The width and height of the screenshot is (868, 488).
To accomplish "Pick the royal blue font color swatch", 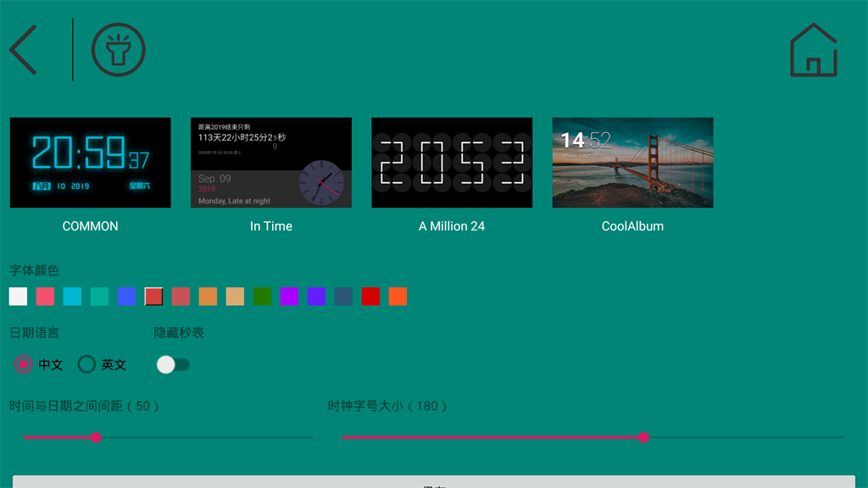I will point(127,297).
